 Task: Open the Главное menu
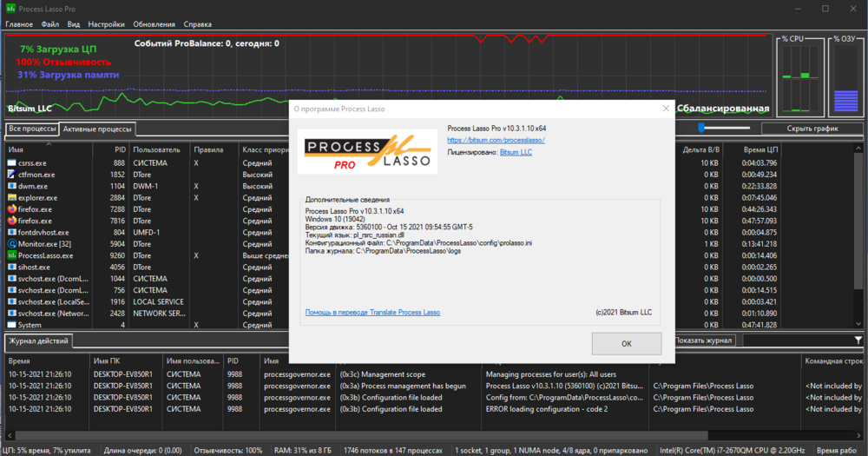19,24
